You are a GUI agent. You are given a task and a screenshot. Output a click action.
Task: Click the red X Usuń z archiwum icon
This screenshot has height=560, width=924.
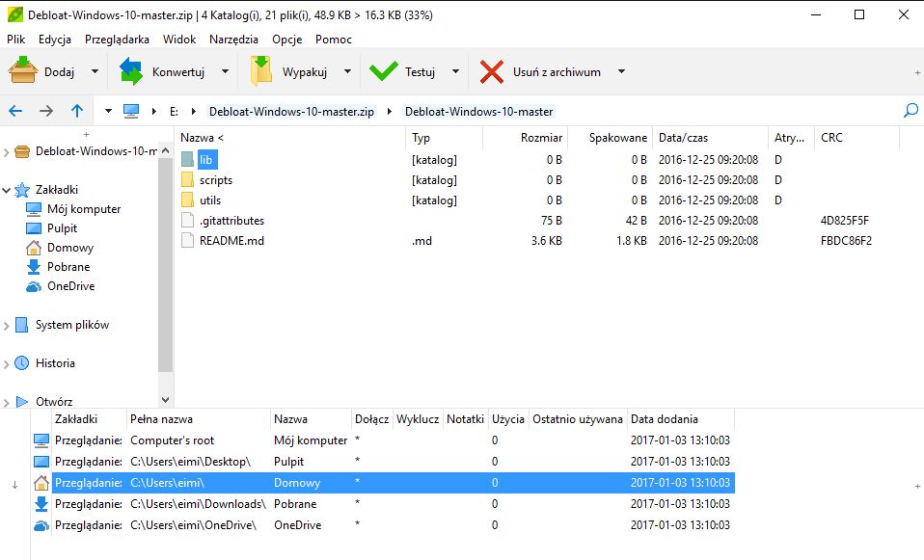[x=492, y=72]
